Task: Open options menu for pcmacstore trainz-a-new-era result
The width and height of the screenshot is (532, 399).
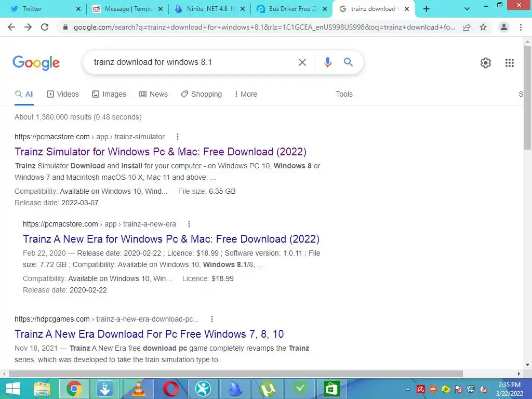Action: click(x=189, y=224)
